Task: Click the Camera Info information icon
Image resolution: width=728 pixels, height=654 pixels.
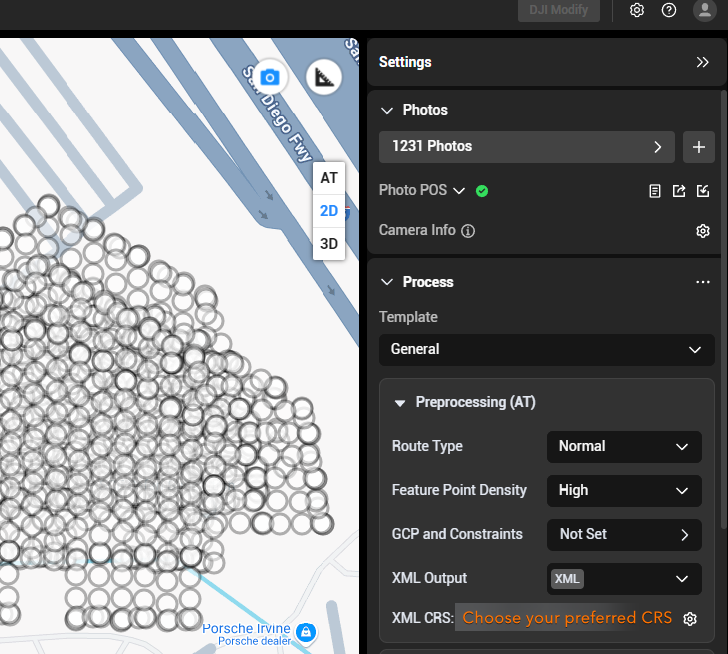Action: (468, 231)
